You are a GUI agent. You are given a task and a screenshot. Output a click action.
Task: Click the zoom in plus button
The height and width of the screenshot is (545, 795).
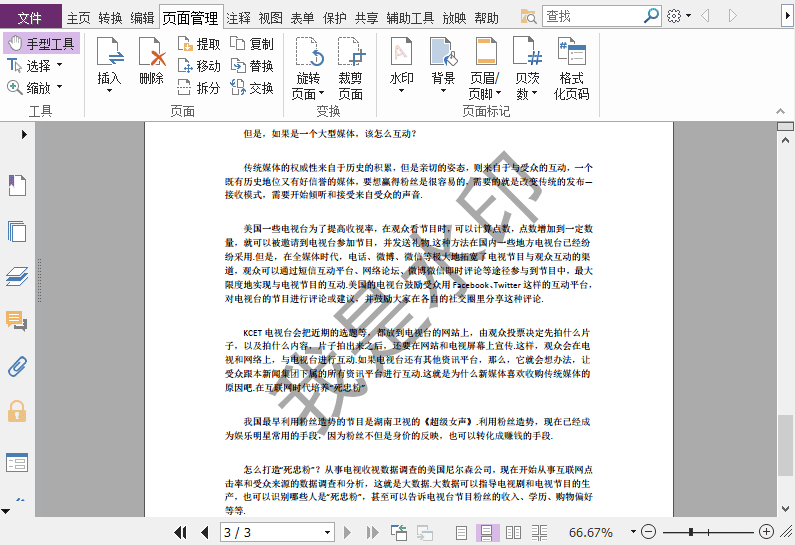click(x=766, y=532)
